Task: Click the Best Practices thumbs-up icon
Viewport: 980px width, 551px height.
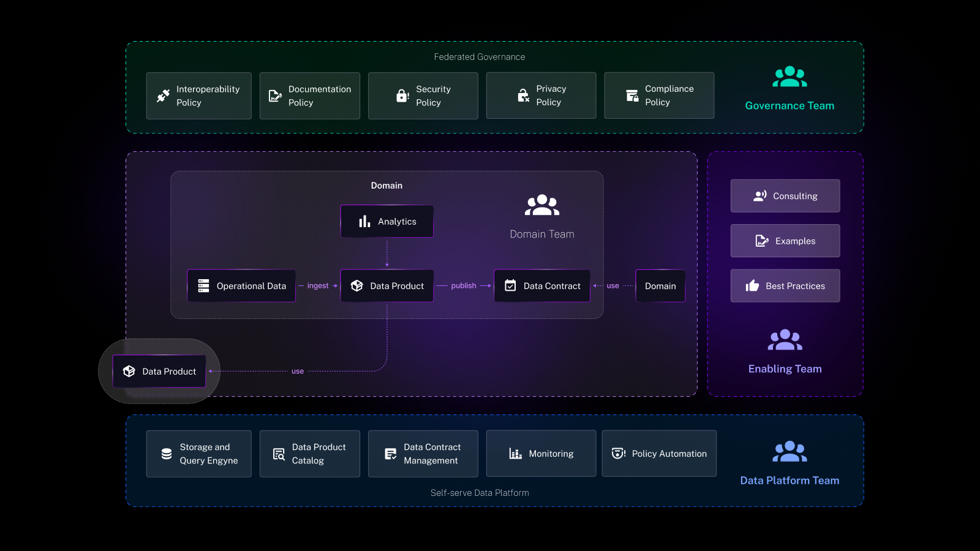Action: coord(752,286)
